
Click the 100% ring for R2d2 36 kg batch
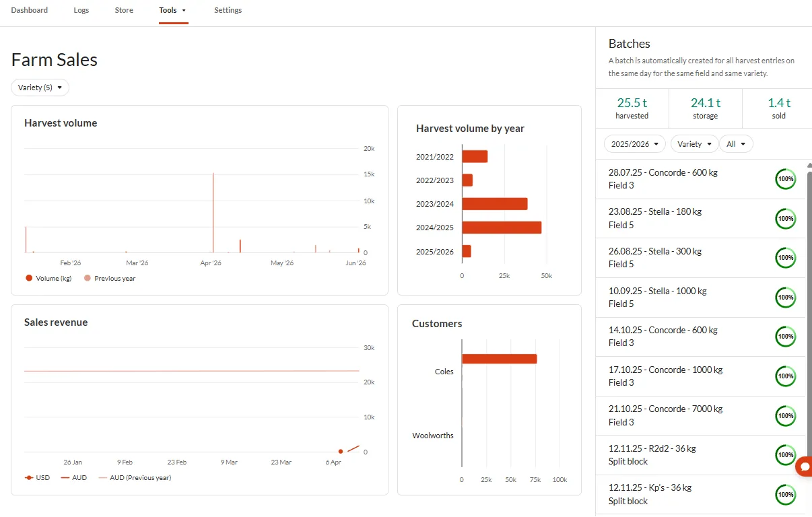785,455
